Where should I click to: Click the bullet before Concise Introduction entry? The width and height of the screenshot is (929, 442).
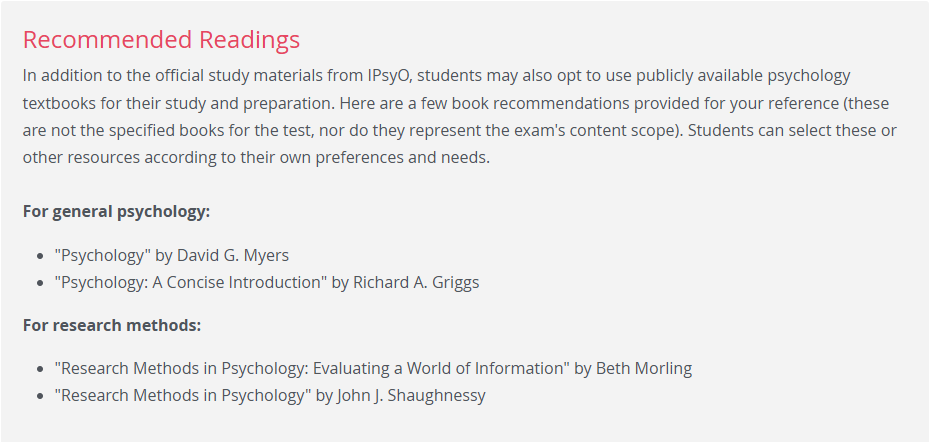click(40, 283)
